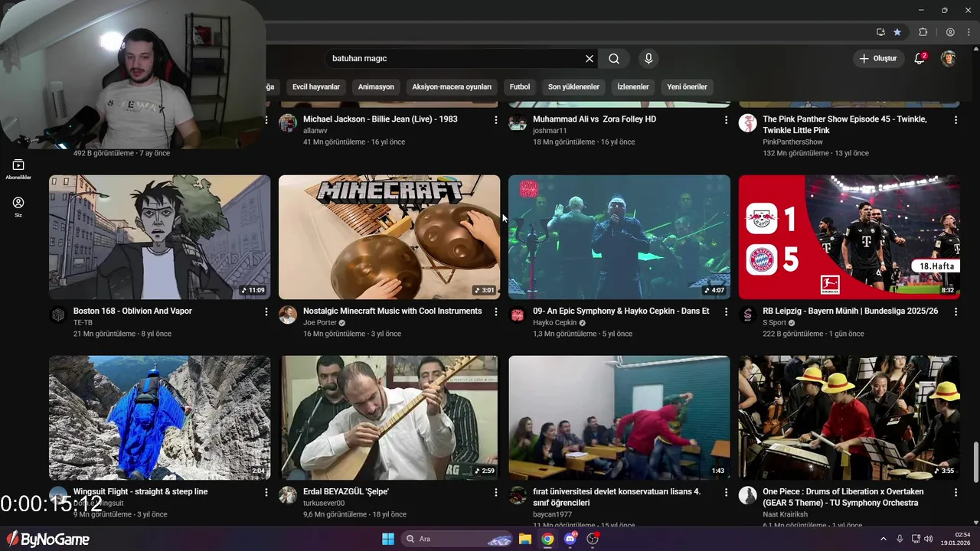
Task: Open Chrome profile icon
Action: [950, 32]
